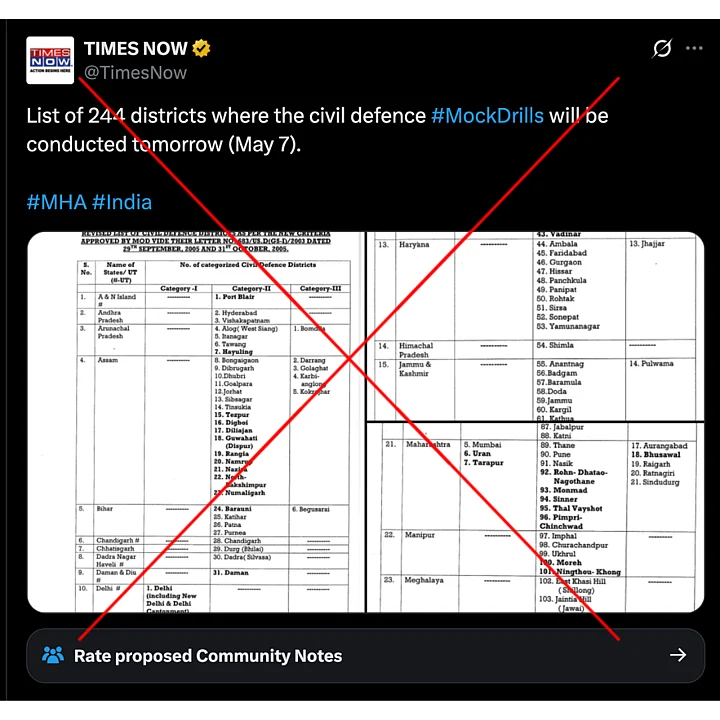
Task: Open the #India hashtag
Action: (x=122, y=202)
